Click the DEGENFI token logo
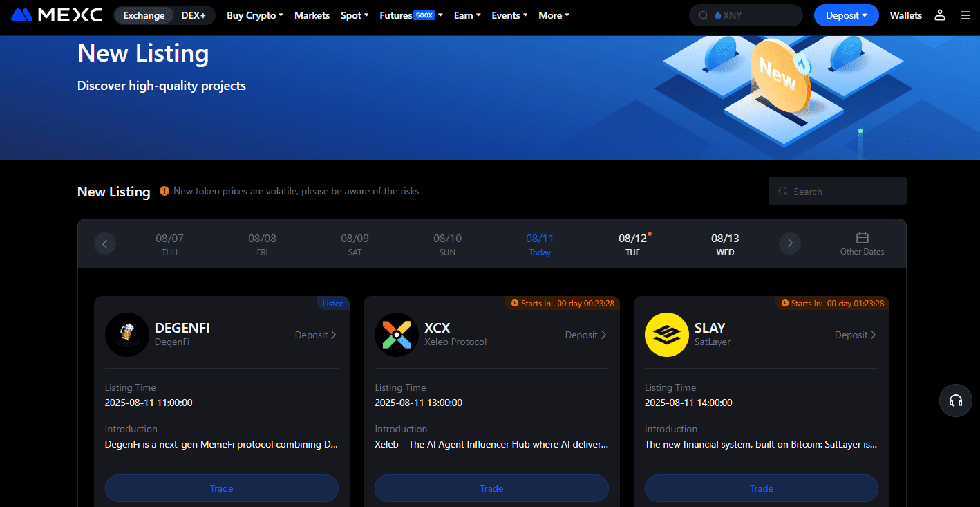This screenshot has height=507, width=980. [127, 335]
